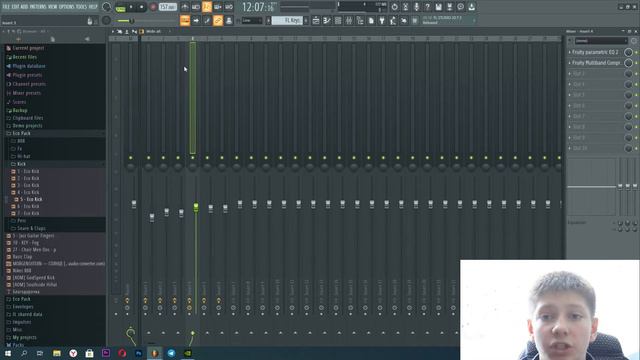Screen dimensions: 640x360
Task: Open the plugin picker plug icon
Action: pos(382,20)
